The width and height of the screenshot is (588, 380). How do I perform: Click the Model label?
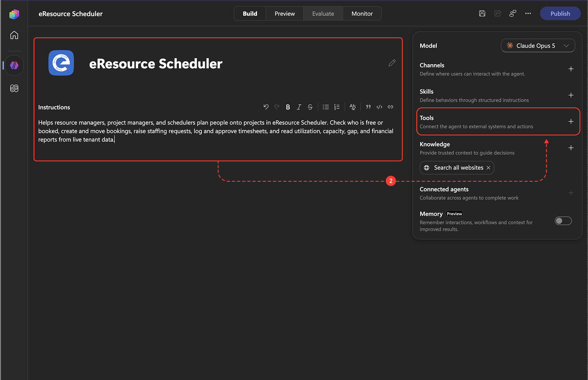tap(428, 46)
